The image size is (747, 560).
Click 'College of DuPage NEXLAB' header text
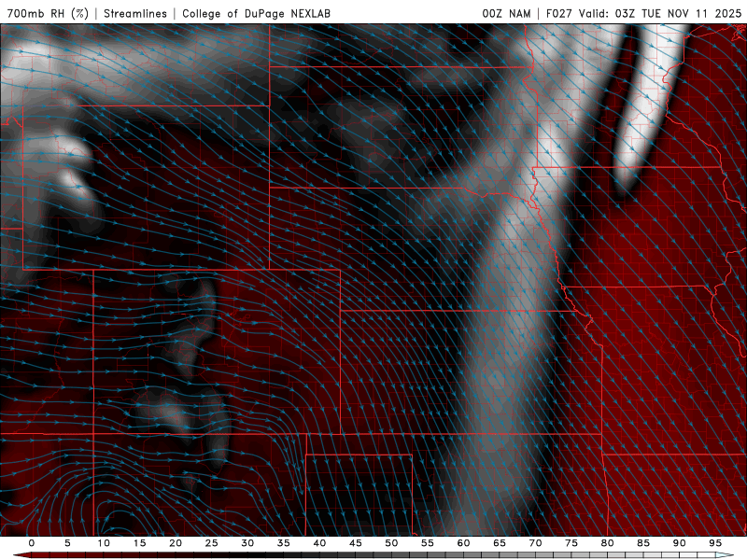click(256, 13)
